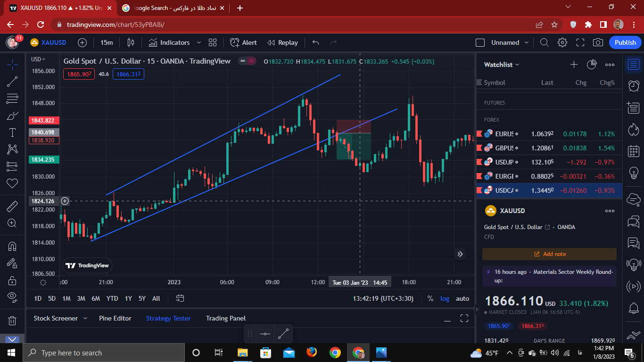Remove drawings with the trash icon

point(12,321)
